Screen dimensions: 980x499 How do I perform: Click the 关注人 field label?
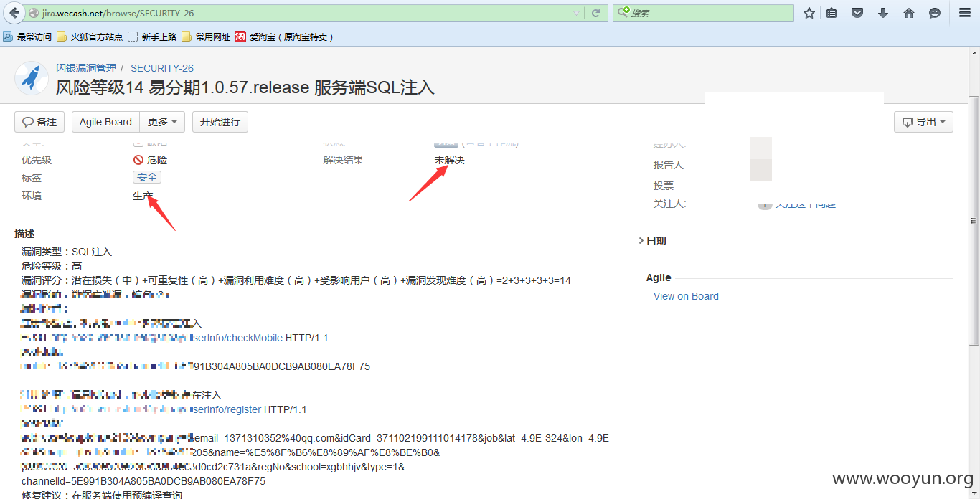point(669,204)
